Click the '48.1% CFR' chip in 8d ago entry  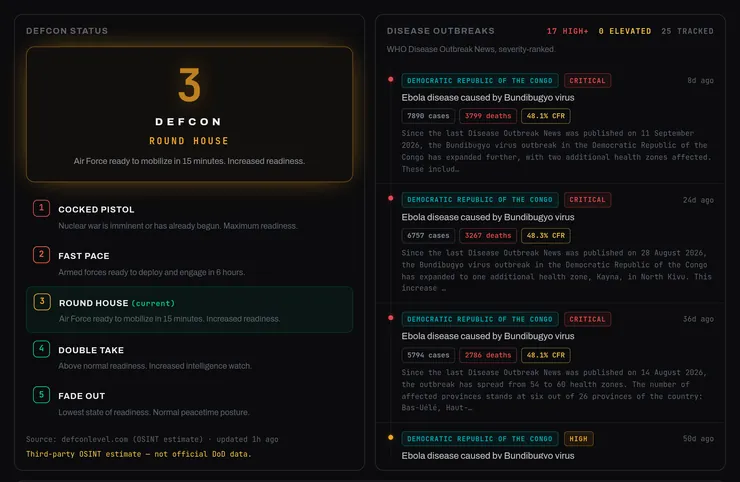click(546, 116)
